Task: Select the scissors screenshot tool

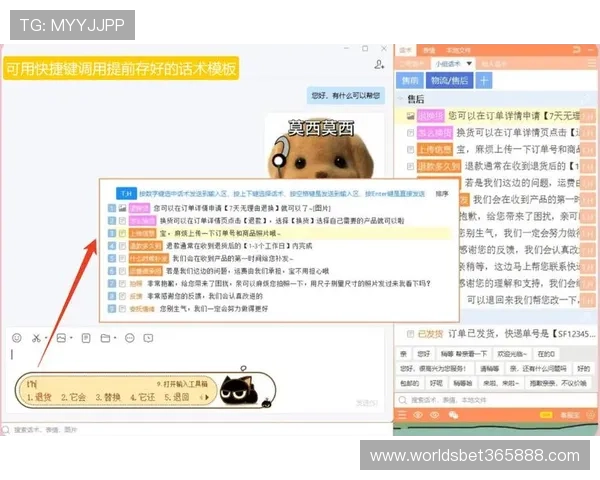Action: (36, 338)
